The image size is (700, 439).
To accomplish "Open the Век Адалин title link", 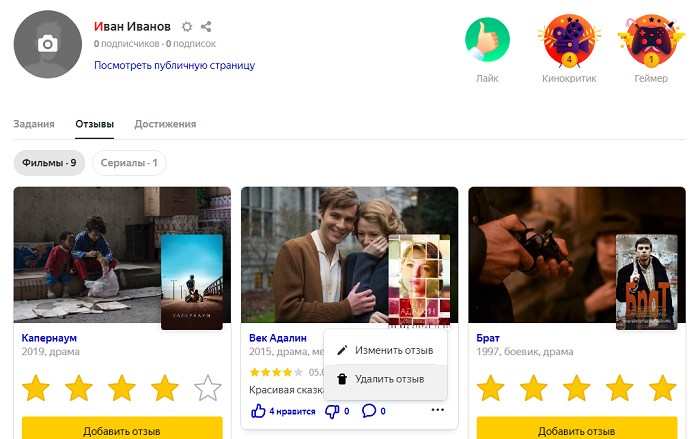I will click(x=278, y=338).
